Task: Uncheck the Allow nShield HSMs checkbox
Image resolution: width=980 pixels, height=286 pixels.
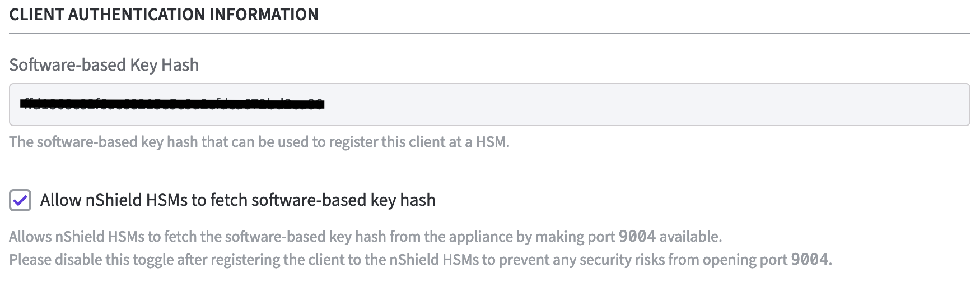Action: pos(20,200)
